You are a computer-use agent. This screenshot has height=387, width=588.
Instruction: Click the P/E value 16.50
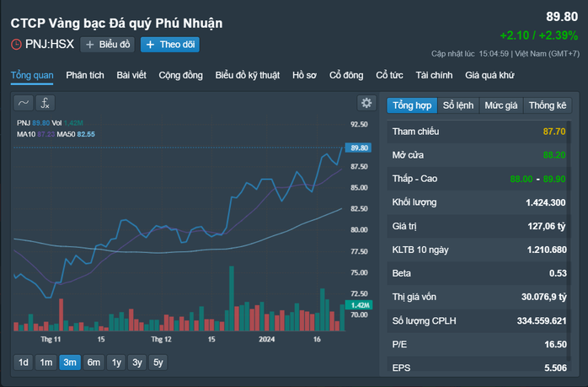point(555,345)
